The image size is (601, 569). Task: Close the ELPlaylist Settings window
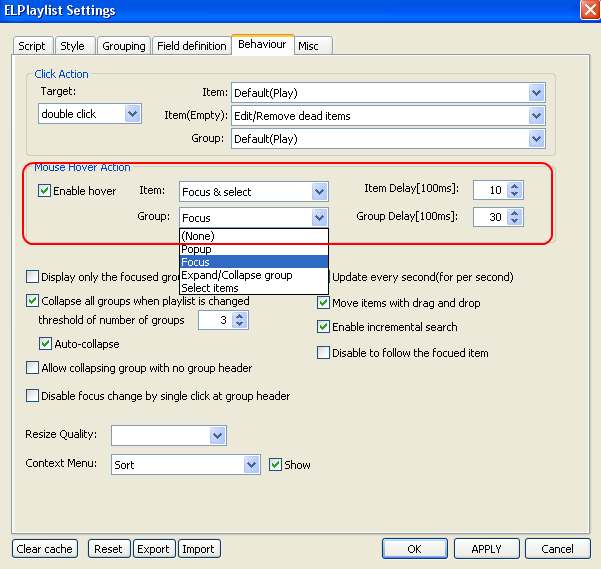tap(588, 11)
